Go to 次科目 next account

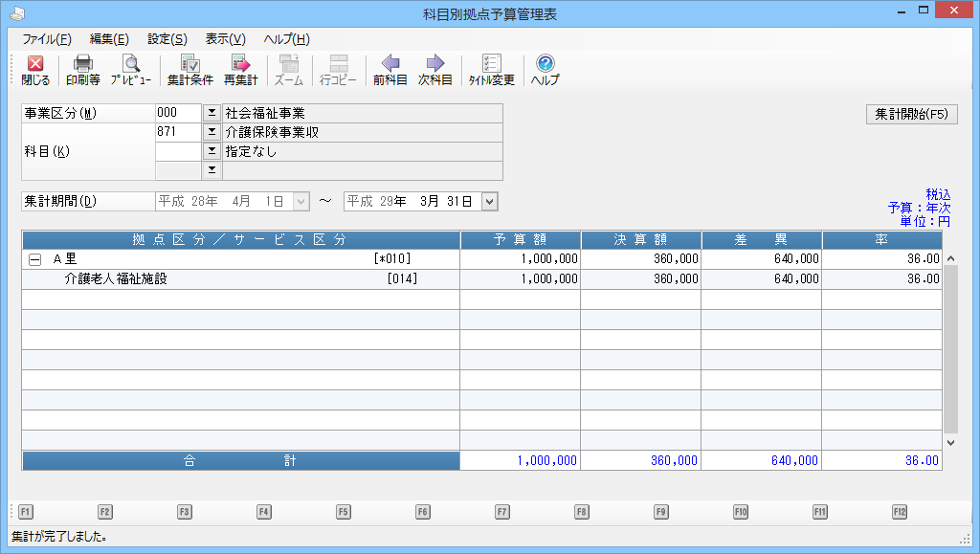tap(435, 70)
